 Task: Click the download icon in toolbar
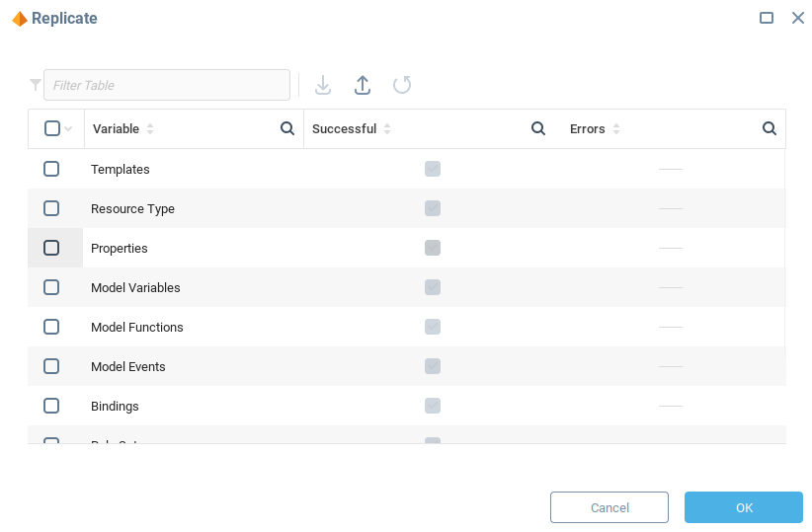tap(323, 85)
